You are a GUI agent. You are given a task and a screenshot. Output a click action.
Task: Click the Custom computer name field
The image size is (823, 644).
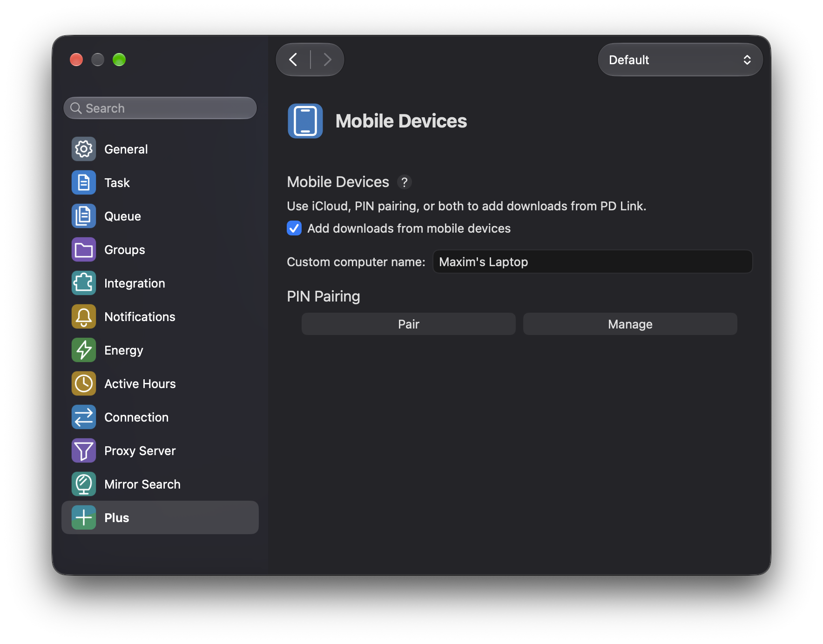coord(593,262)
